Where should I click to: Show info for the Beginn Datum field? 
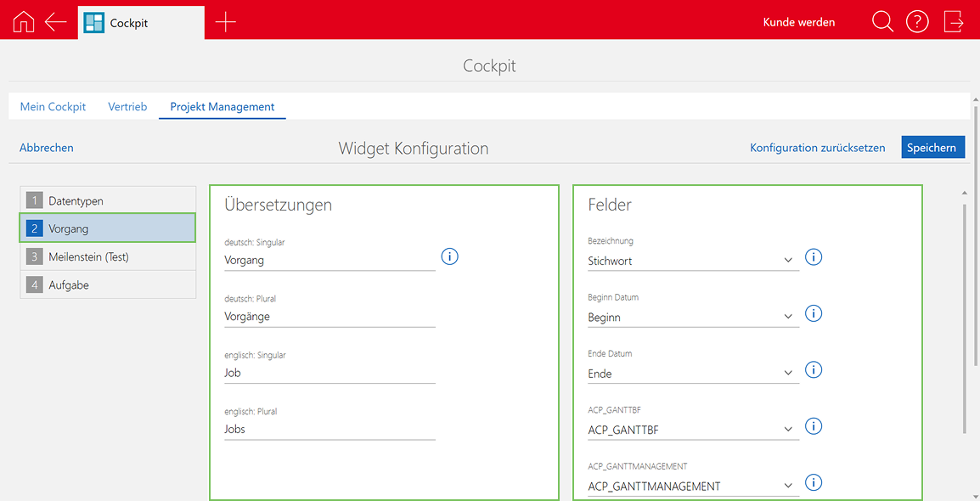pyautogui.click(x=813, y=313)
